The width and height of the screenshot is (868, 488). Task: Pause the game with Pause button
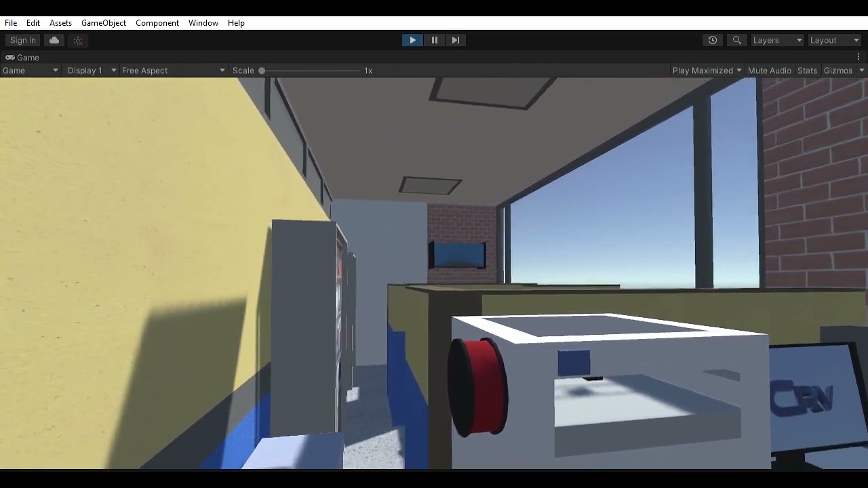pyautogui.click(x=435, y=40)
